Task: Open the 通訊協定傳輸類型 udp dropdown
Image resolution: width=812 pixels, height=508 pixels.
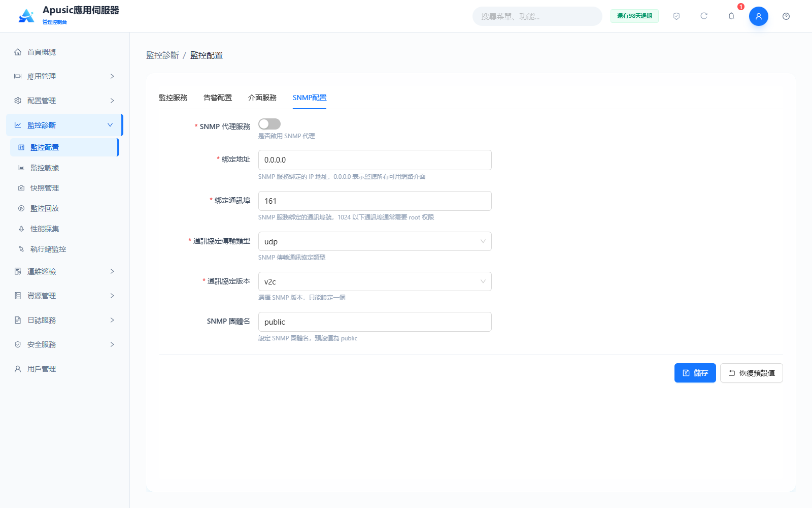Action: pos(375,241)
